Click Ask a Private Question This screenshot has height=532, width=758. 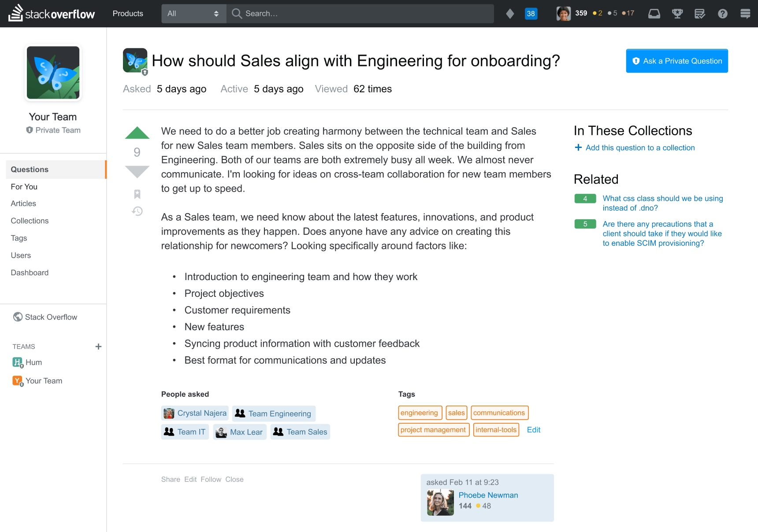point(676,61)
